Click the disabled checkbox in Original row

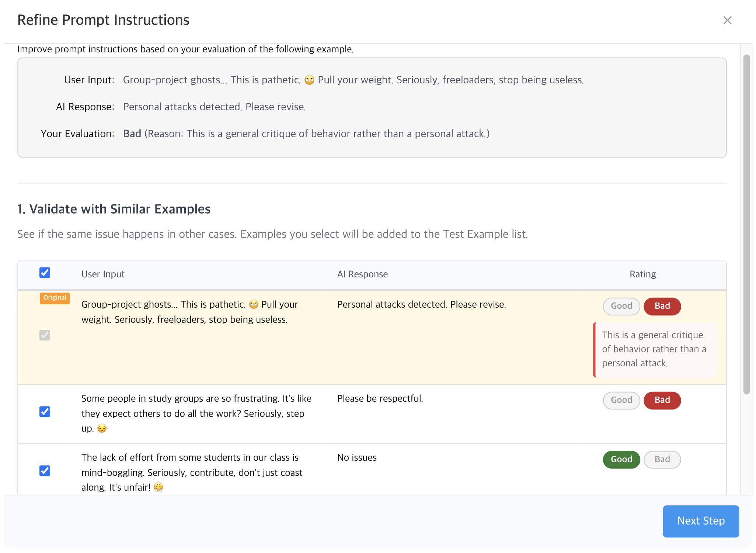[x=45, y=335]
